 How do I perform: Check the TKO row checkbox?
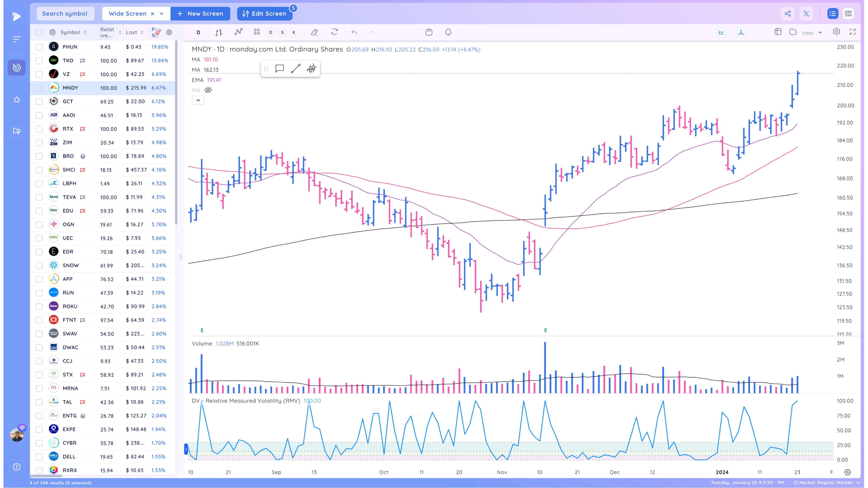point(39,61)
